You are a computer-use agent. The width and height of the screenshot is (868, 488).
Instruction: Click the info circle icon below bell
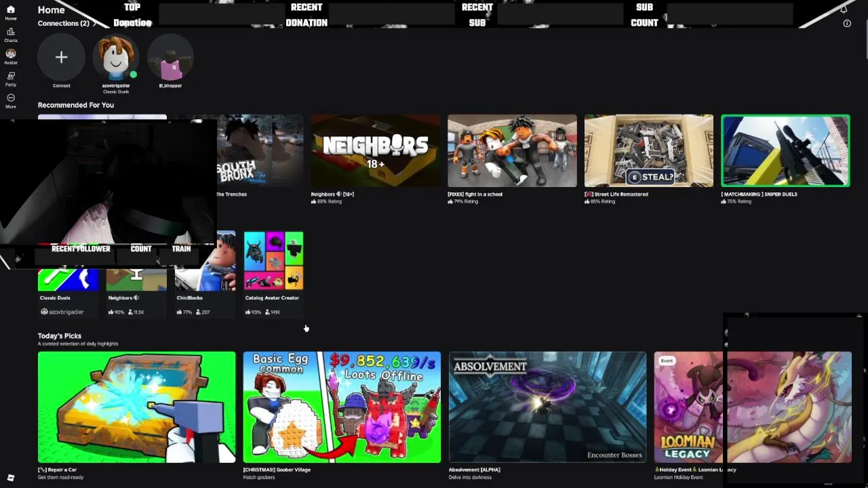point(847,23)
